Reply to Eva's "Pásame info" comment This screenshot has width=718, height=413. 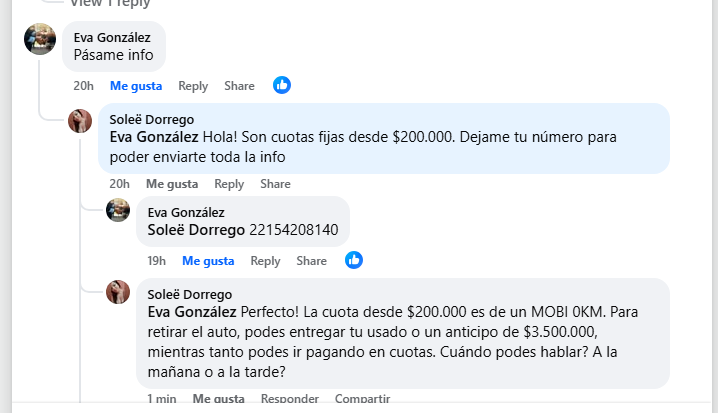[193, 86]
